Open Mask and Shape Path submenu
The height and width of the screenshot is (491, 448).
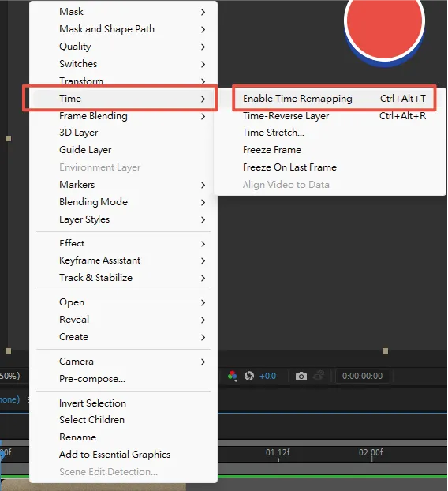pos(123,29)
